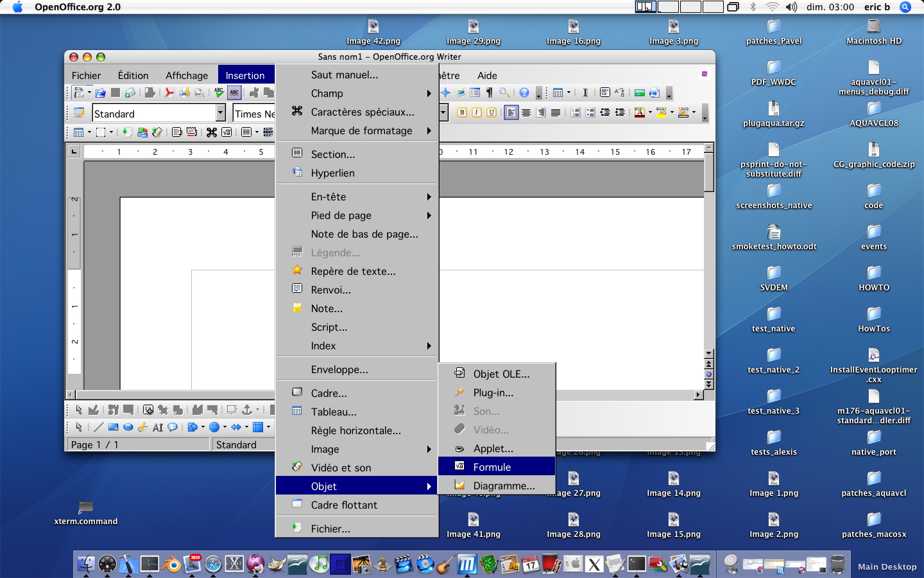Toggle Align Left button
The width and height of the screenshot is (924, 578).
(x=511, y=112)
